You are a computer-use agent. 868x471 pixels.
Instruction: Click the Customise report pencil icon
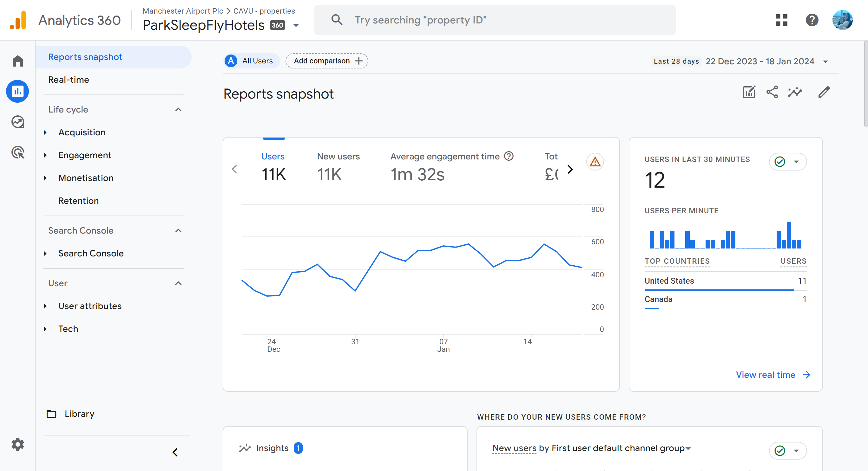click(x=824, y=92)
